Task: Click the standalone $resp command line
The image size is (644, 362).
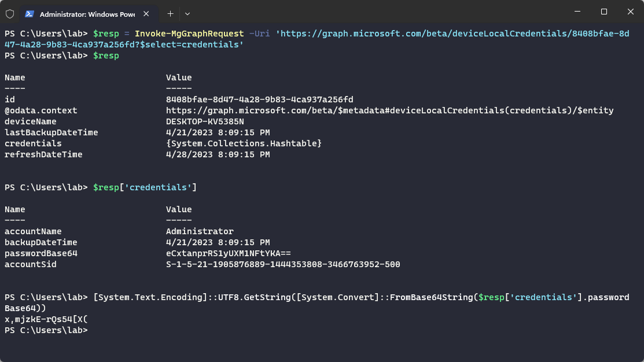Action: pyautogui.click(x=106, y=56)
